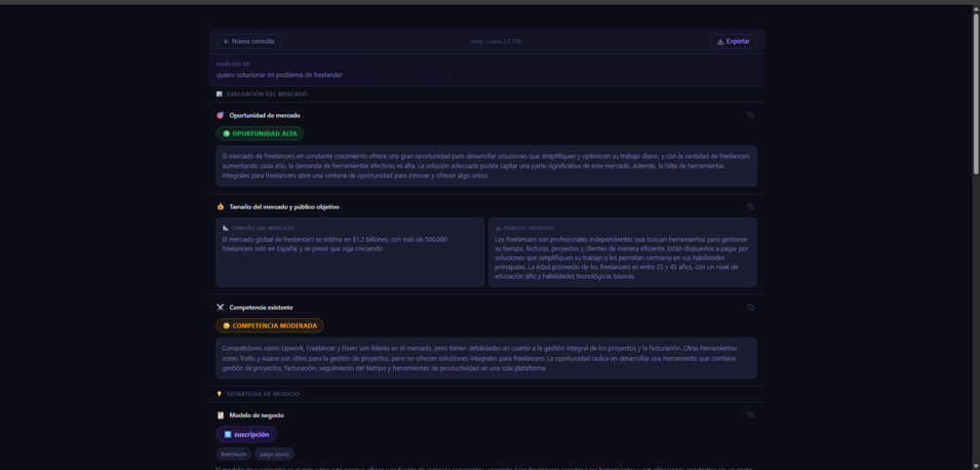The image size is (980, 470).
Task: Click the EVALUACIÓN DEL MERCADO section header
Action: (x=267, y=94)
